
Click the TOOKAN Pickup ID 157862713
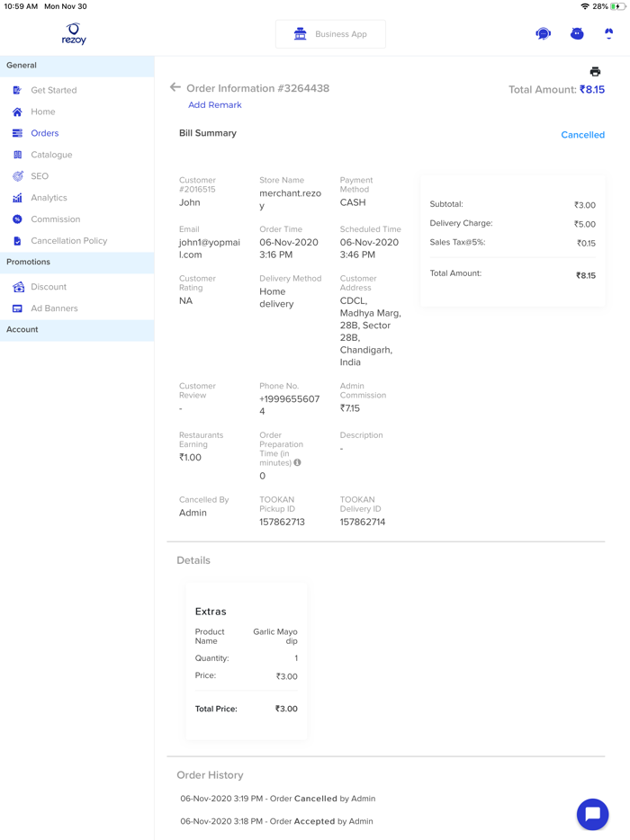pyautogui.click(x=282, y=522)
